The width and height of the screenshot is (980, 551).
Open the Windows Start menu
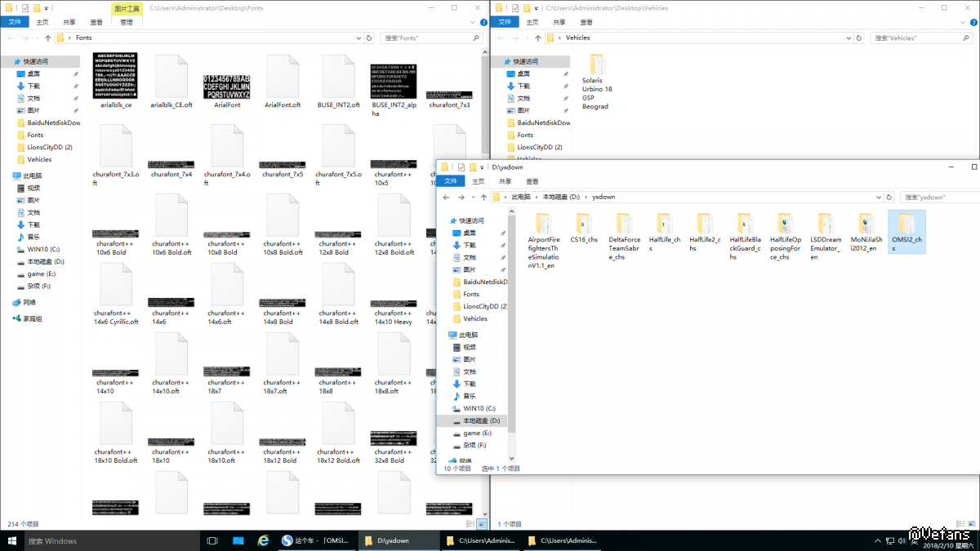point(11,540)
